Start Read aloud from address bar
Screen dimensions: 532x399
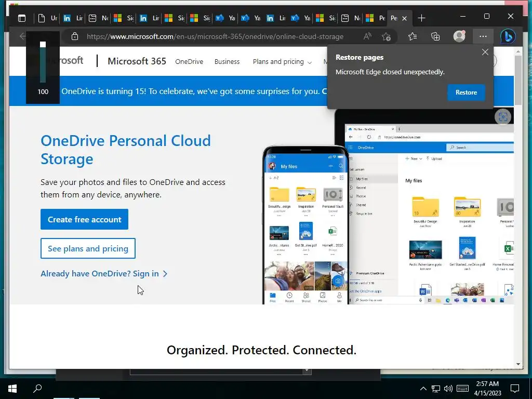[367, 36]
